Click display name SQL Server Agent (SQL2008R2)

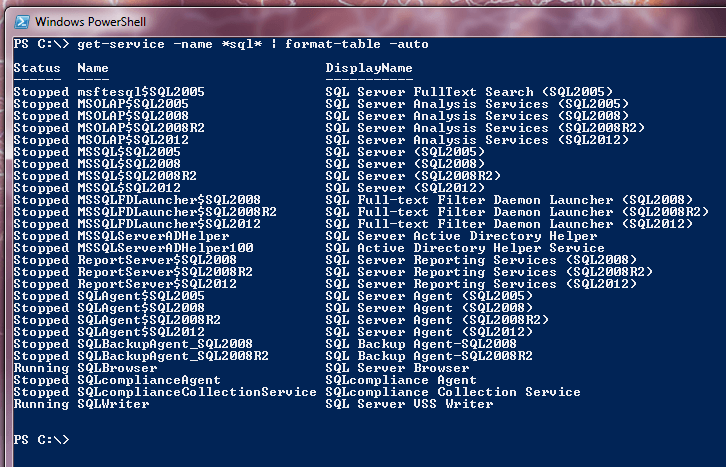click(437, 321)
